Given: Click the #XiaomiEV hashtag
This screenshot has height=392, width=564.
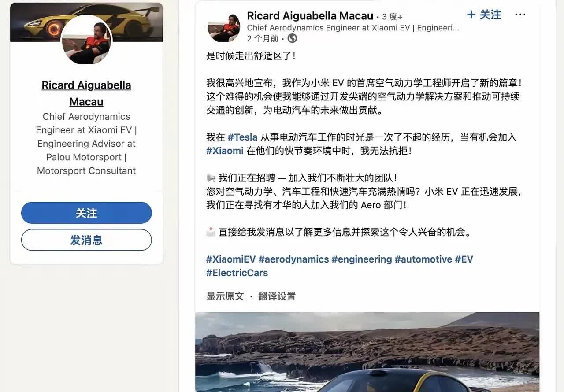Looking at the screenshot, I should click(x=231, y=259).
